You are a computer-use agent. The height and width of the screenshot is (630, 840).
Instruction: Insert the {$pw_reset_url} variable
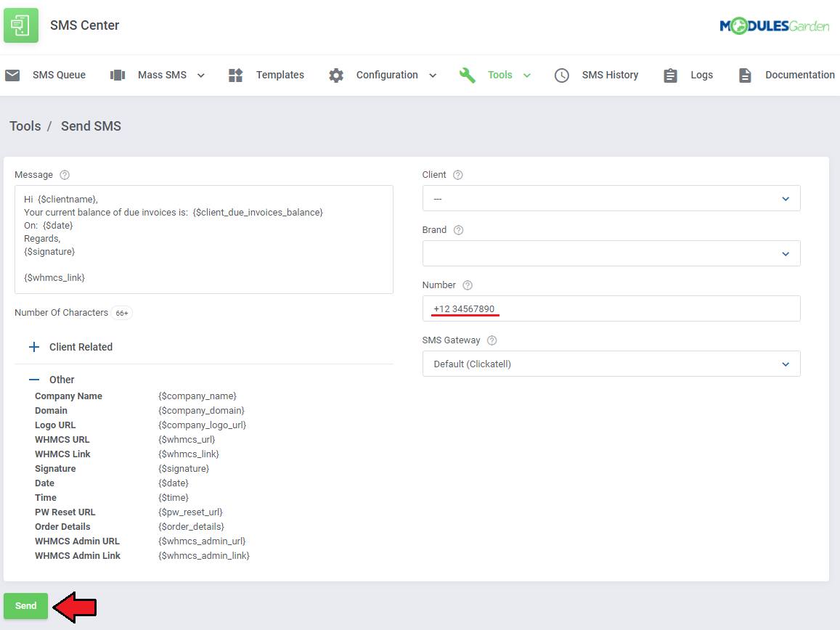click(x=191, y=512)
